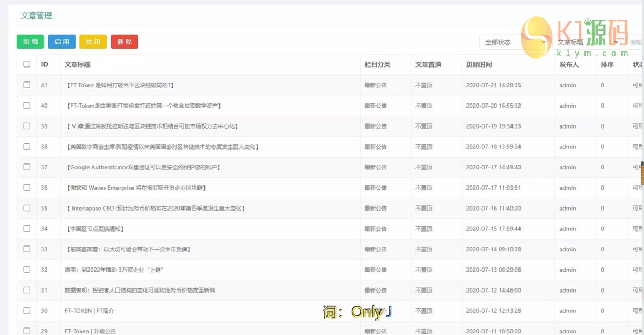Click the update time 2020-07-18 13:59:24

click(493, 147)
